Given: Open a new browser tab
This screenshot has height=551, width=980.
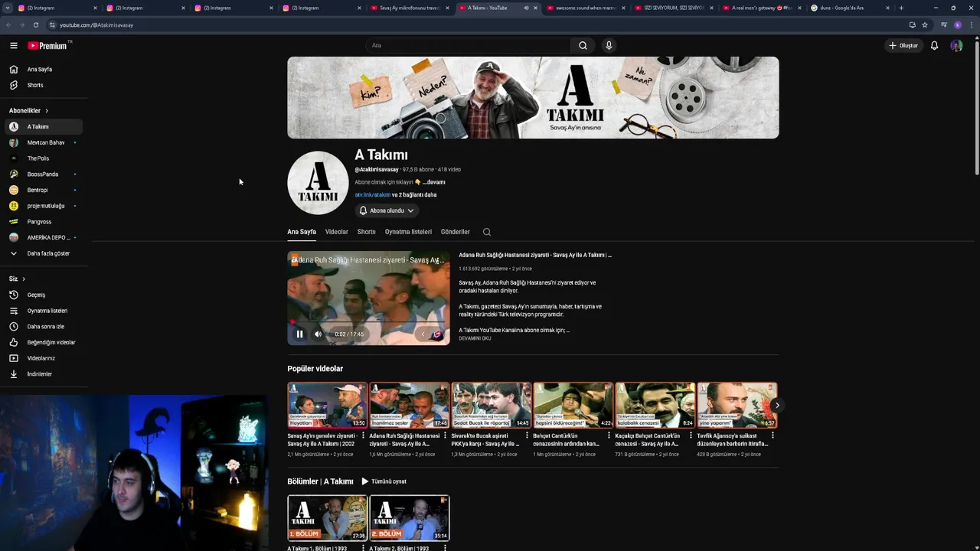Looking at the screenshot, I should point(901,8).
